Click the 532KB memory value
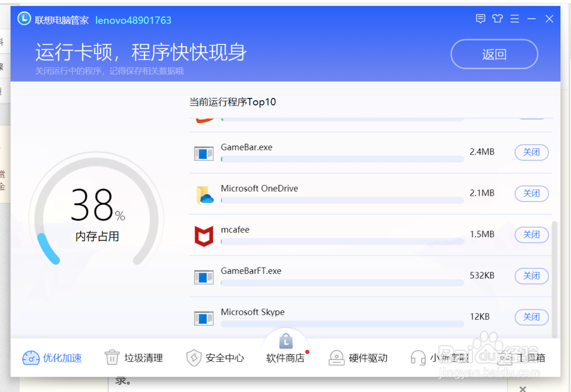This screenshot has height=392, width=571. tap(482, 276)
